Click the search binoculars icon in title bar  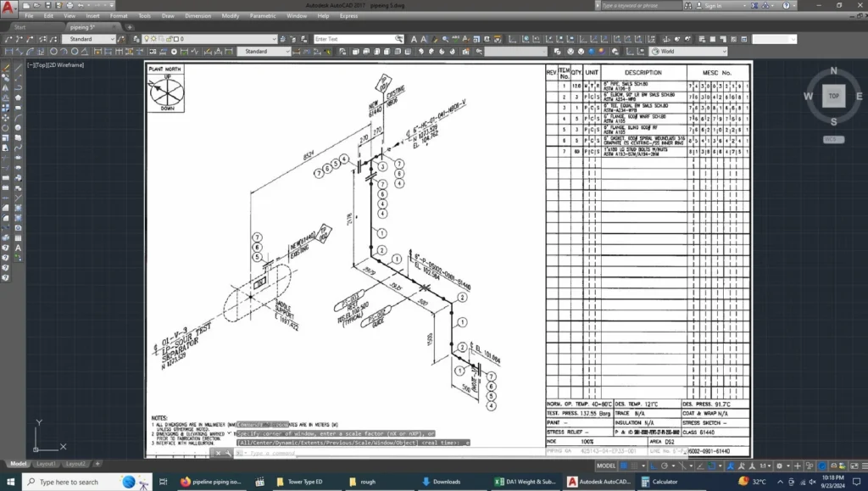click(x=688, y=5)
